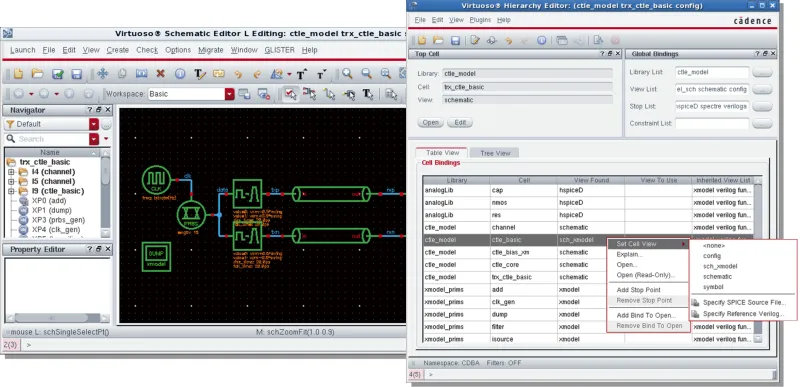The width and height of the screenshot is (800, 387).
Task: Click Open folder icon in Hierarchy Editor toolbar
Action: tap(438, 40)
